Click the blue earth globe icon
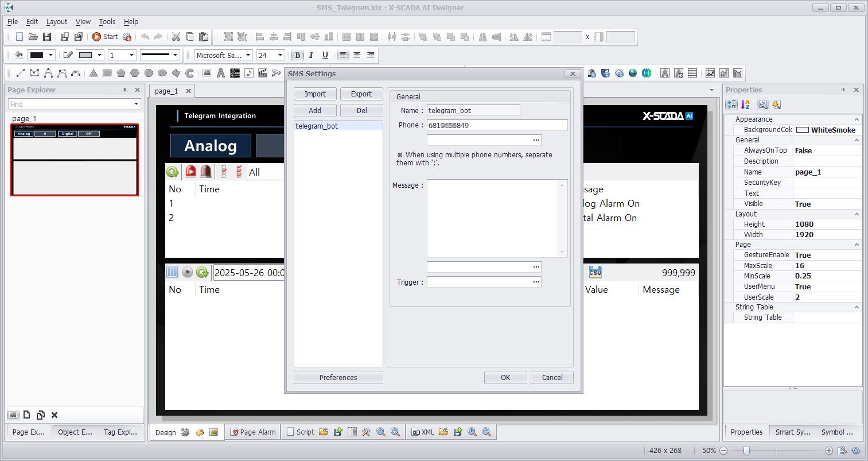The width and height of the screenshot is (868, 461). click(x=633, y=73)
